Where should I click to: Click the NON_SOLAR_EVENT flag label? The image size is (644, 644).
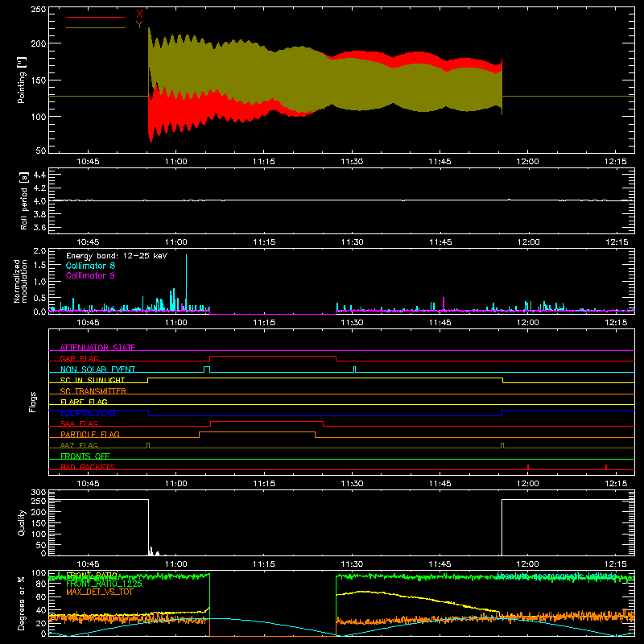pos(97,369)
